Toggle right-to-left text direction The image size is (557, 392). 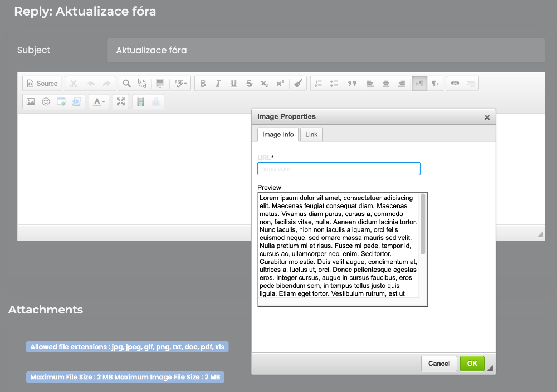[x=435, y=84]
